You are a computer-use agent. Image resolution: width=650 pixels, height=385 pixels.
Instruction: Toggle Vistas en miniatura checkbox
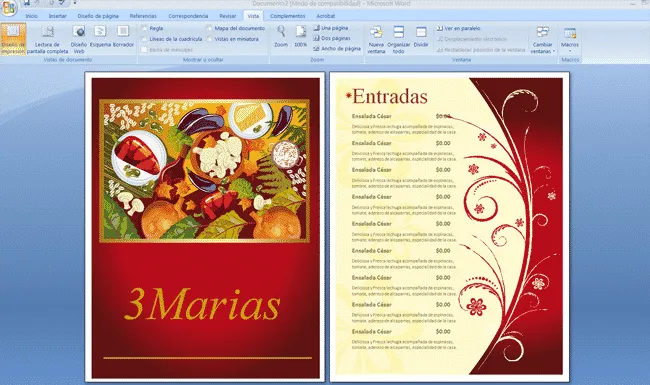(209, 39)
